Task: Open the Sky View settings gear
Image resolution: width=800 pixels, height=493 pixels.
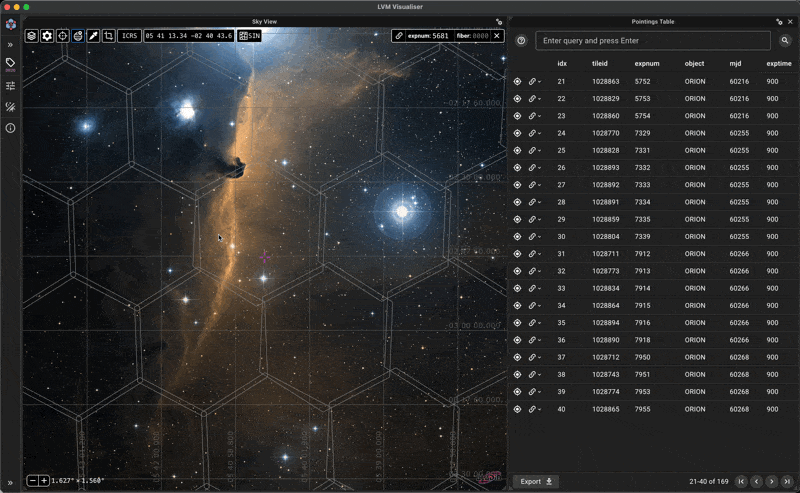Action: tap(47, 36)
